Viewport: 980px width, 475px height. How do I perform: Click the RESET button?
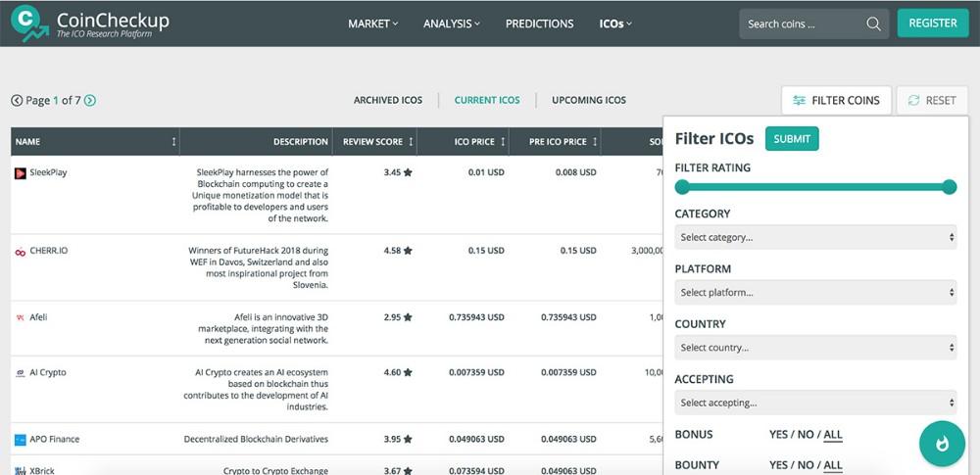click(933, 101)
